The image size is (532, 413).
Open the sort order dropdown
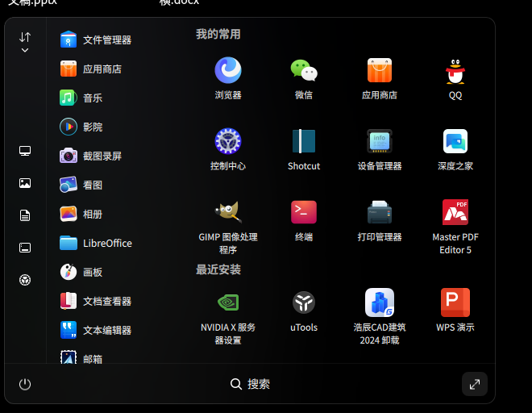pyautogui.click(x=25, y=42)
